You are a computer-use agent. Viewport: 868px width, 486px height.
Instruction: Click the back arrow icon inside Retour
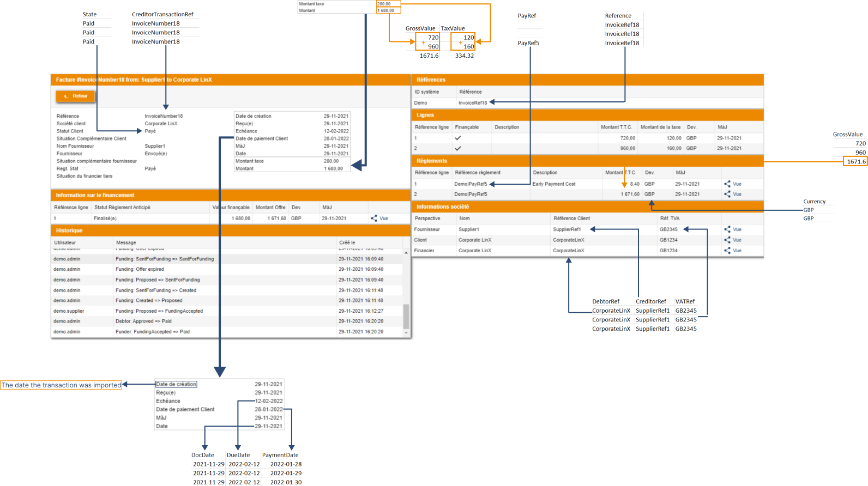pos(65,96)
